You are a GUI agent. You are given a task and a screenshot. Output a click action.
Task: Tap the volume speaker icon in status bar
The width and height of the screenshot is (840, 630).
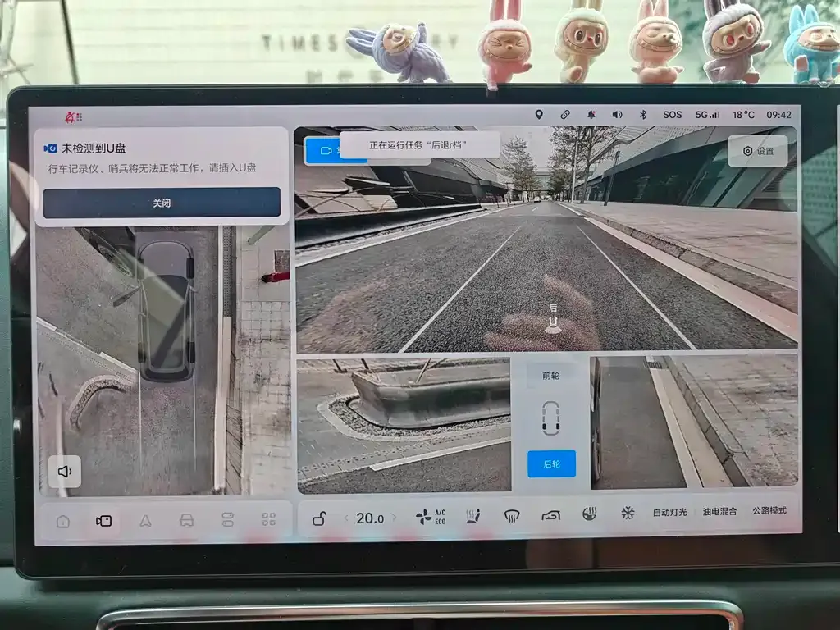(617, 115)
